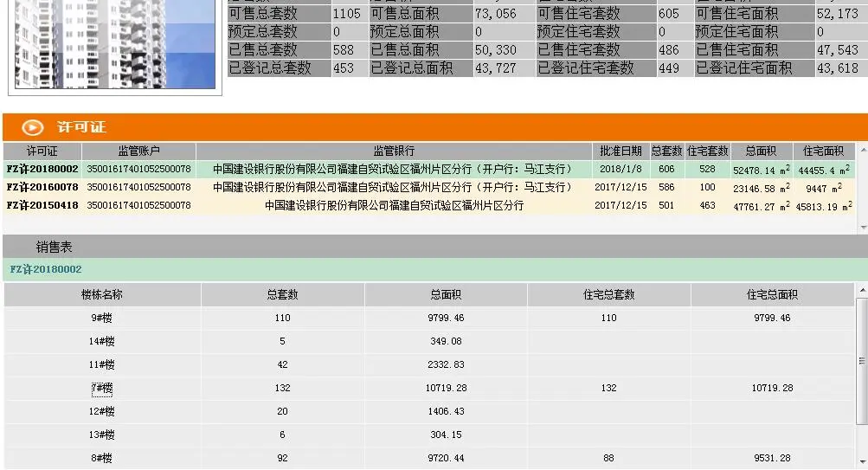The width and height of the screenshot is (868, 470).
Task: Open the 12#楼 building entry
Action: [x=101, y=411]
